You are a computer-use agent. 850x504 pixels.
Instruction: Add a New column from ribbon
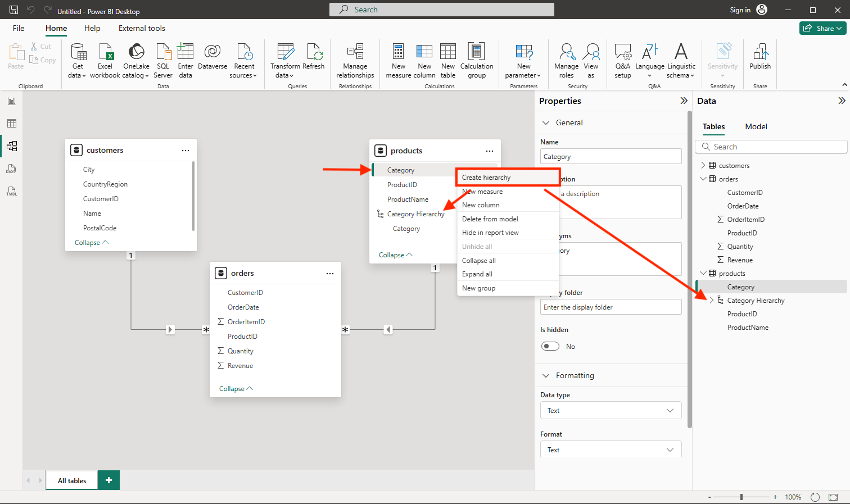(x=424, y=61)
